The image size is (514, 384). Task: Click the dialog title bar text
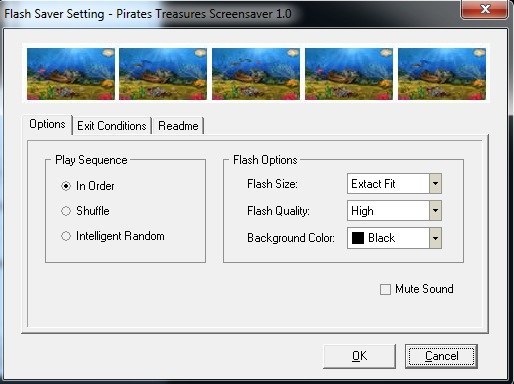(x=148, y=14)
